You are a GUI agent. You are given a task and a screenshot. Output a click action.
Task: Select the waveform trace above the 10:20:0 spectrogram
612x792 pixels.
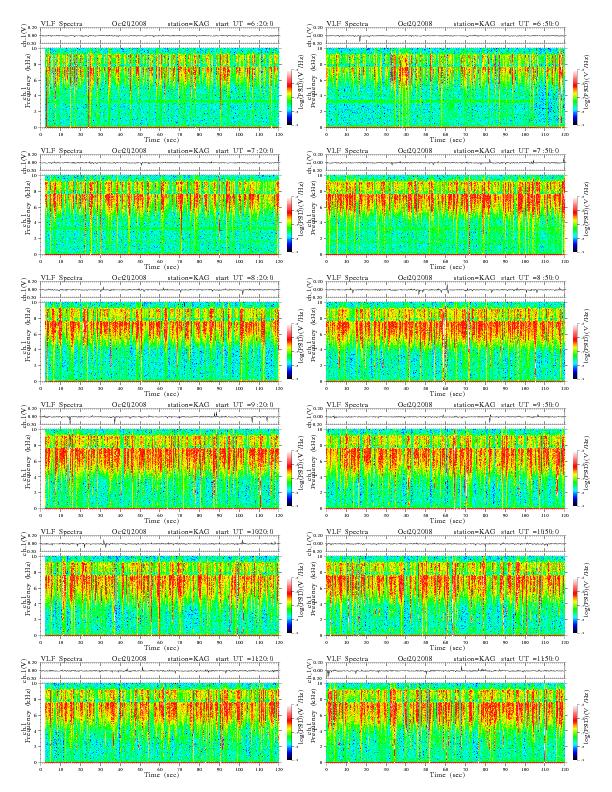pyautogui.click(x=160, y=544)
